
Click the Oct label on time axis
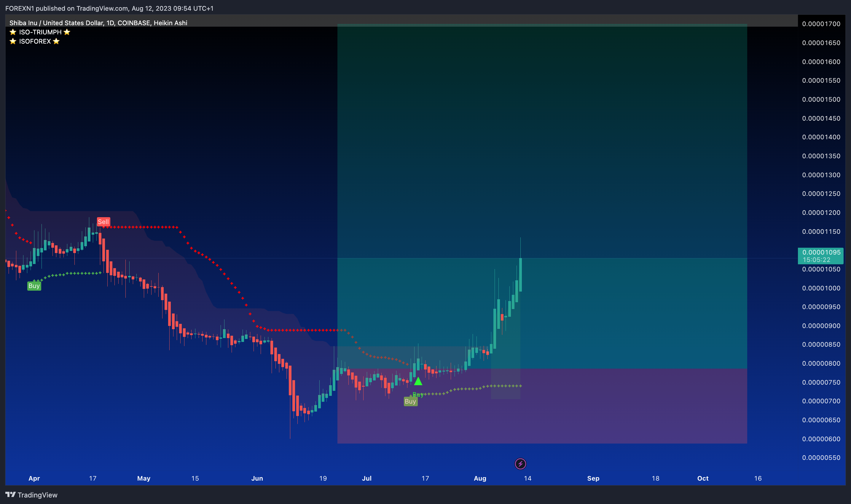[x=703, y=478]
